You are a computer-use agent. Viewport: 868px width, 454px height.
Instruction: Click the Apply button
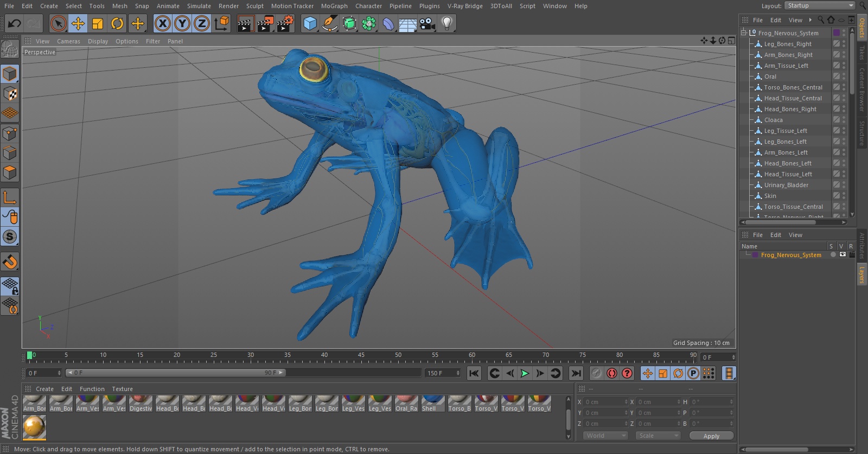point(711,436)
